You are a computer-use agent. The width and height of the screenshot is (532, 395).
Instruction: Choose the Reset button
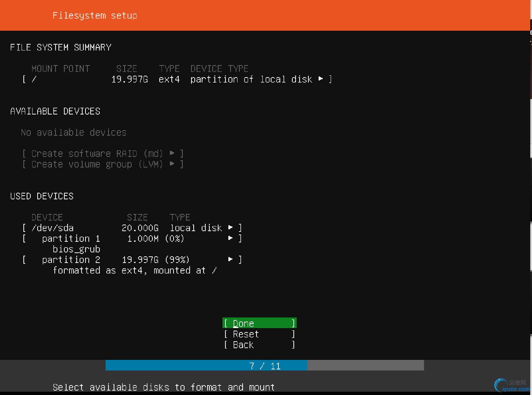point(259,334)
